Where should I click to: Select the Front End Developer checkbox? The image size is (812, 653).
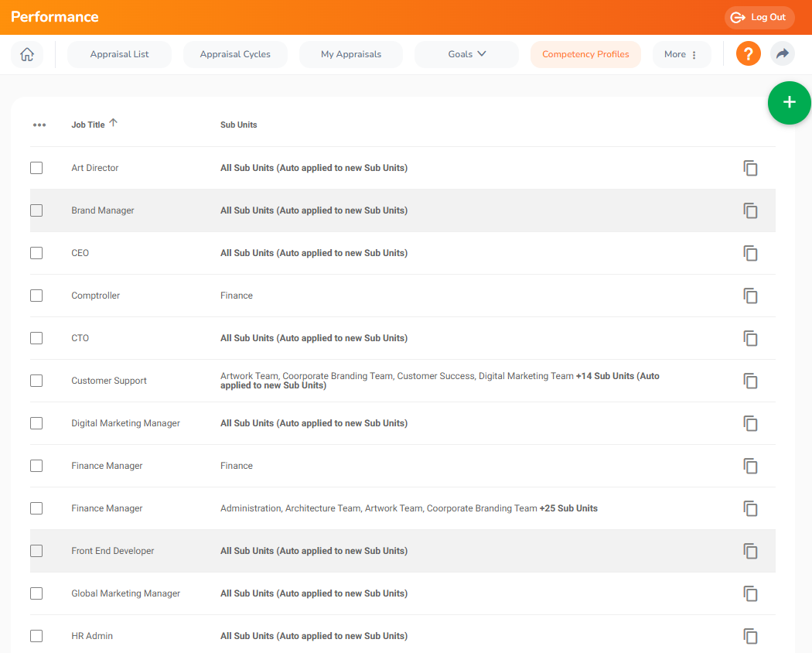tap(36, 551)
